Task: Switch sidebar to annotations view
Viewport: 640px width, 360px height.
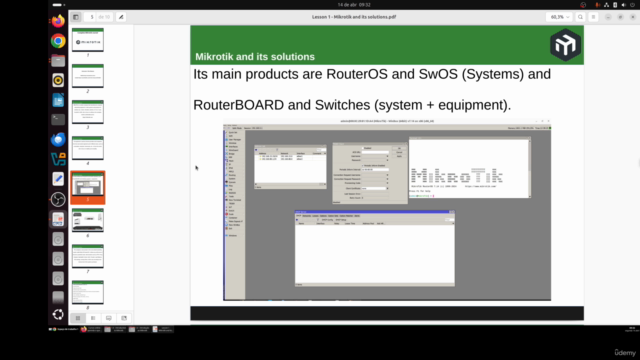Action: click(x=109, y=318)
